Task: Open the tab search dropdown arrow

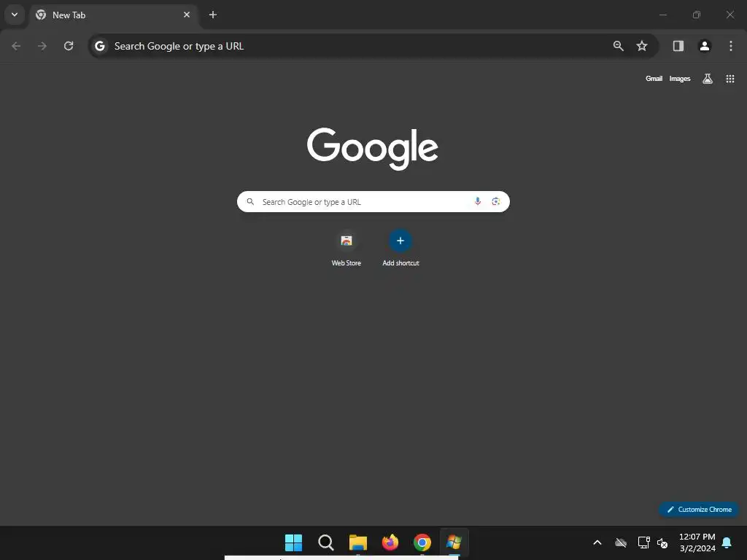Action: tap(15, 15)
